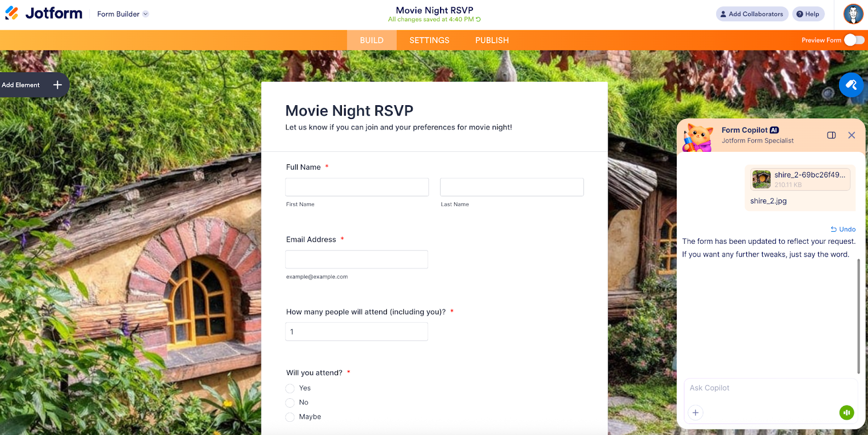Open the Help button
Viewport: 868px width, 435px height.
(x=808, y=14)
